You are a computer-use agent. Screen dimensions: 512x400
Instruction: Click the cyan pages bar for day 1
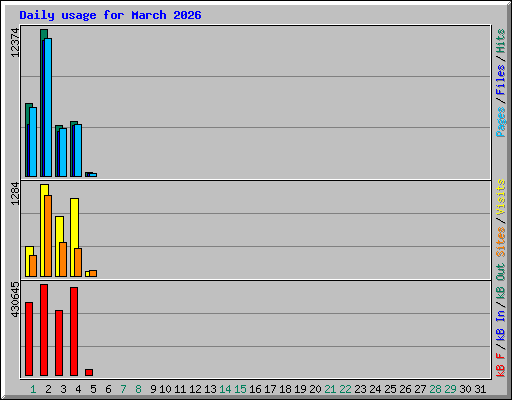click(x=33, y=142)
